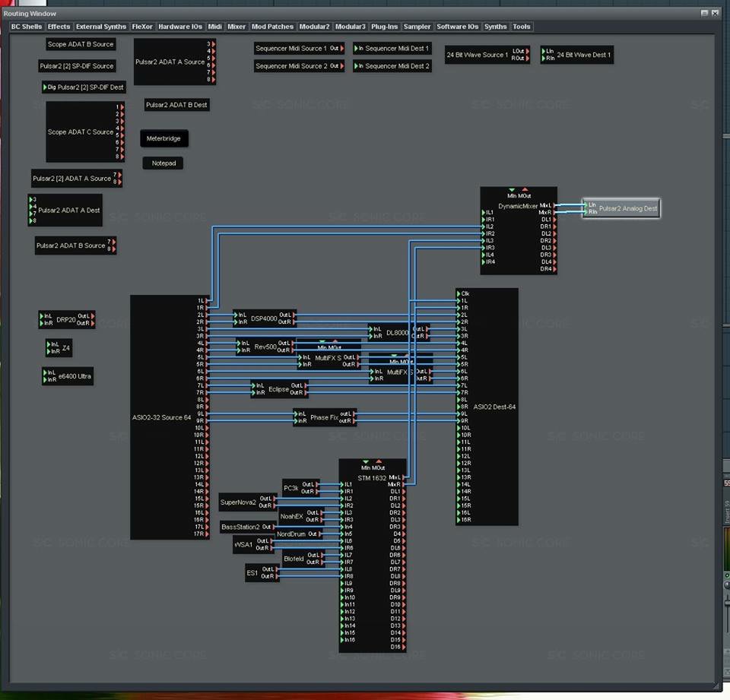Click LIn port of Pulsar2 Analog Dest
The width and height of the screenshot is (730, 700).
tap(586, 204)
